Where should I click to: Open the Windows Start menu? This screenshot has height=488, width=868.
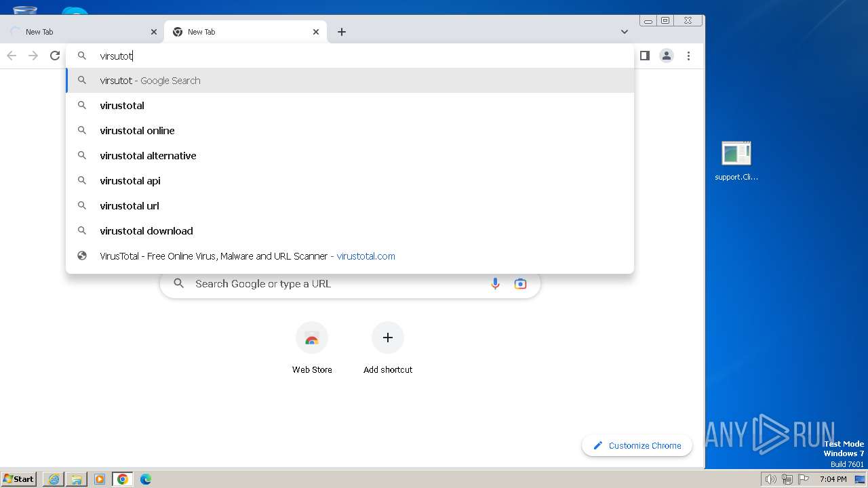coord(19,479)
